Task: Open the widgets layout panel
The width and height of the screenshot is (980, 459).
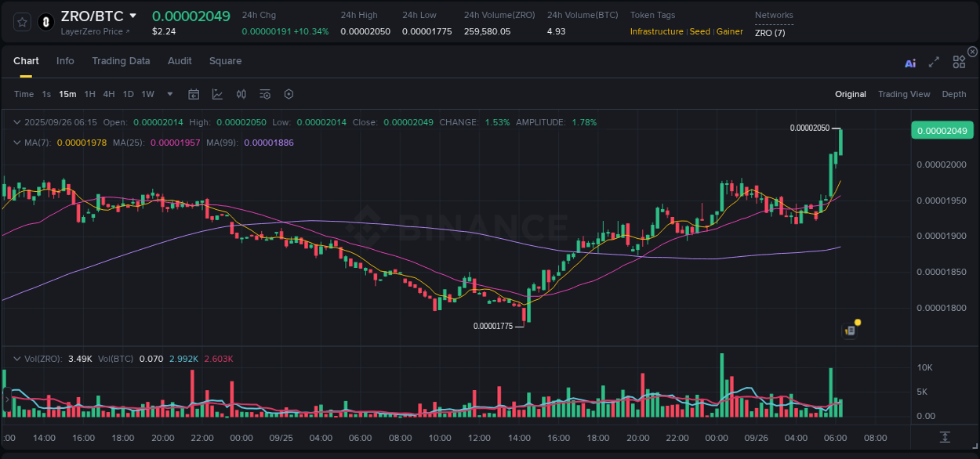Action: (959, 62)
